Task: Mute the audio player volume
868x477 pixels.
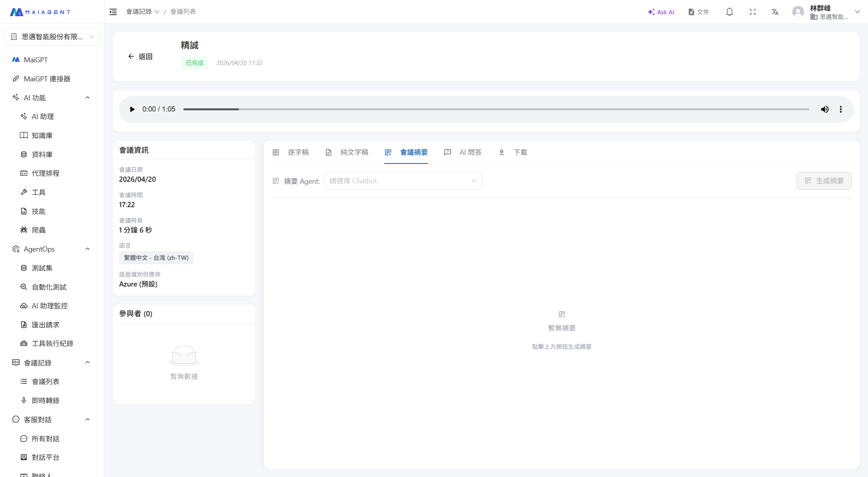Action: [825, 109]
